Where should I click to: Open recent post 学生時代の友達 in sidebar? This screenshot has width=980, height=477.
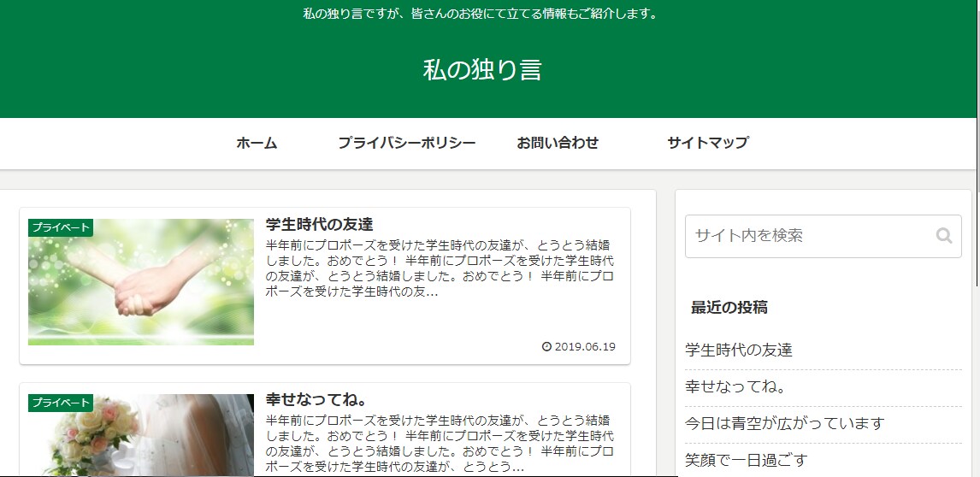pyautogui.click(x=739, y=350)
